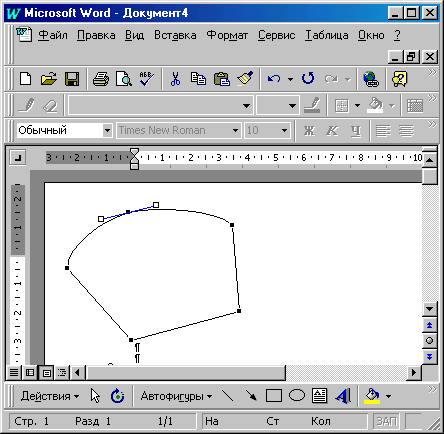Open the Office Assistant help icon
This screenshot has height=434, width=444.
click(x=400, y=79)
